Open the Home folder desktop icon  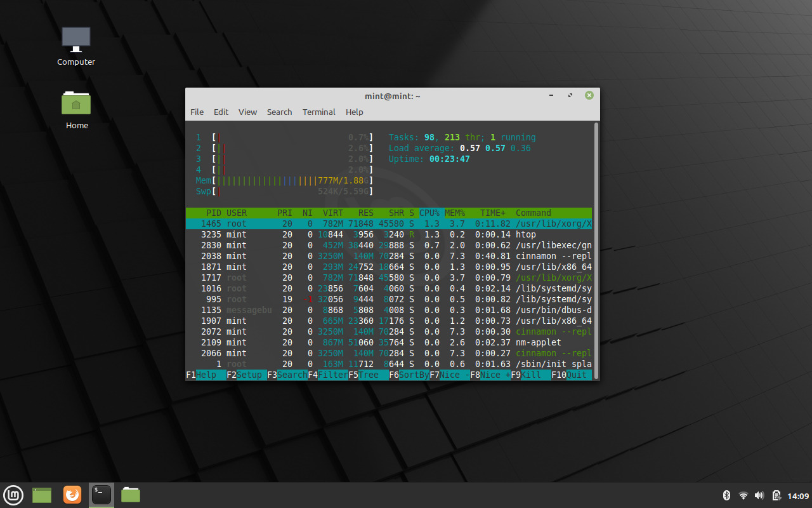click(76, 109)
